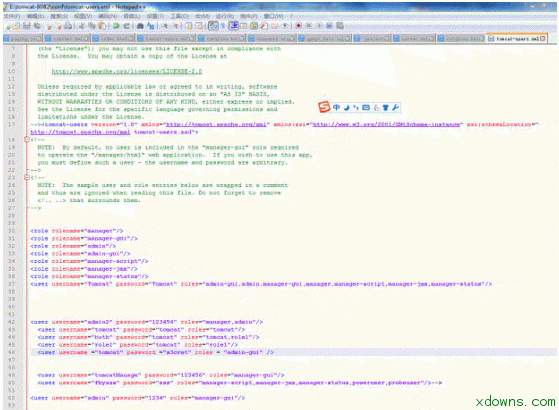Click the Replace toolbar icon

tap(150, 26)
